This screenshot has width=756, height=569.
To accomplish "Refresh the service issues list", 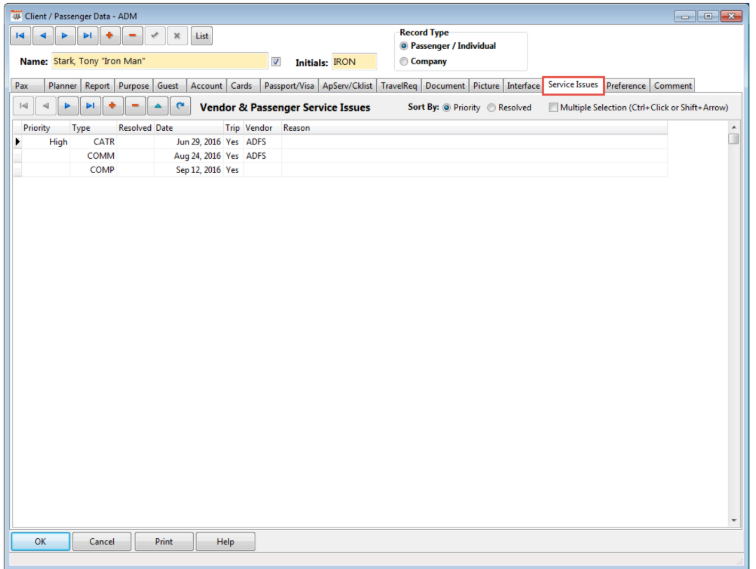I will [x=180, y=106].
